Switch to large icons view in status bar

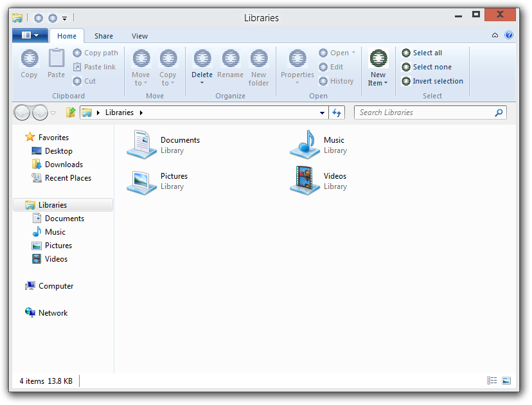tap(506, 381)
